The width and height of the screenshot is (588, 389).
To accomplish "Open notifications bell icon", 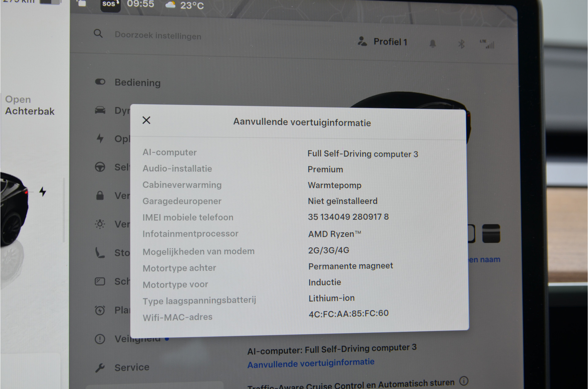I will pos(432,44).
